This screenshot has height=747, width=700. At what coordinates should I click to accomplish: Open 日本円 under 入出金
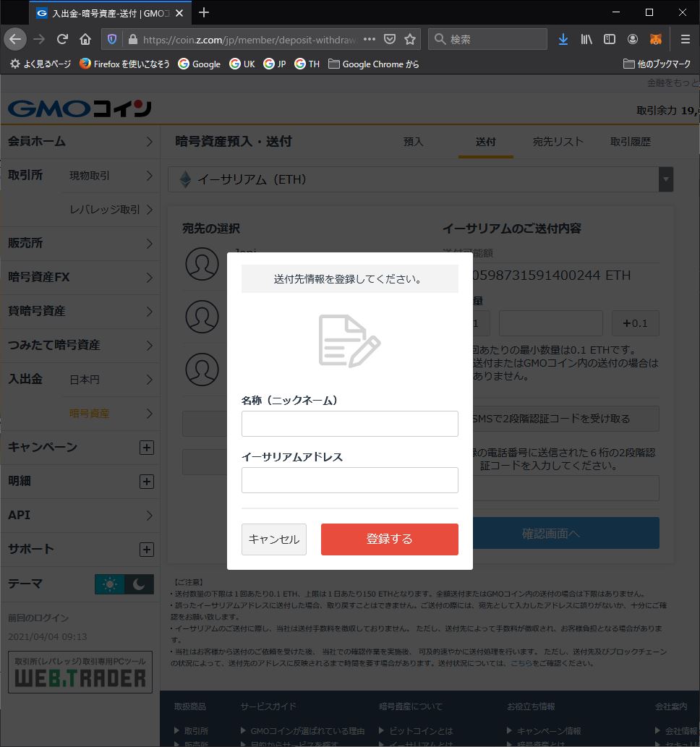click(x=111, y=380)
